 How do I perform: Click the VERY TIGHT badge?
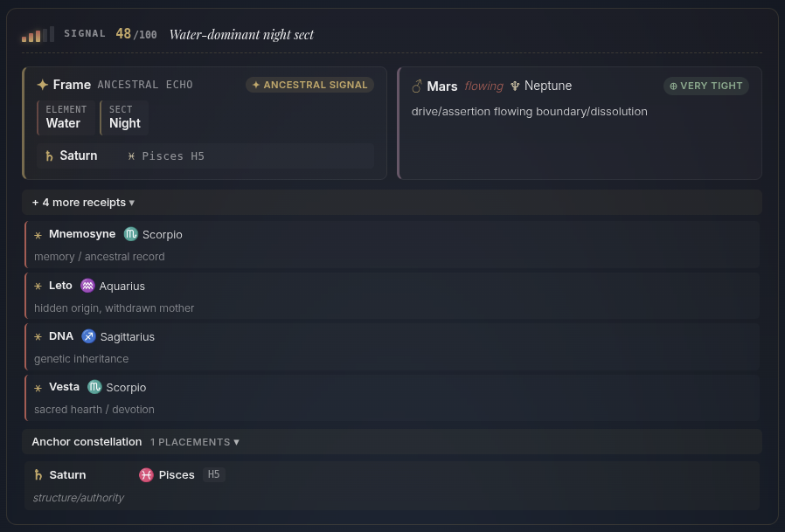click(706, 86)
